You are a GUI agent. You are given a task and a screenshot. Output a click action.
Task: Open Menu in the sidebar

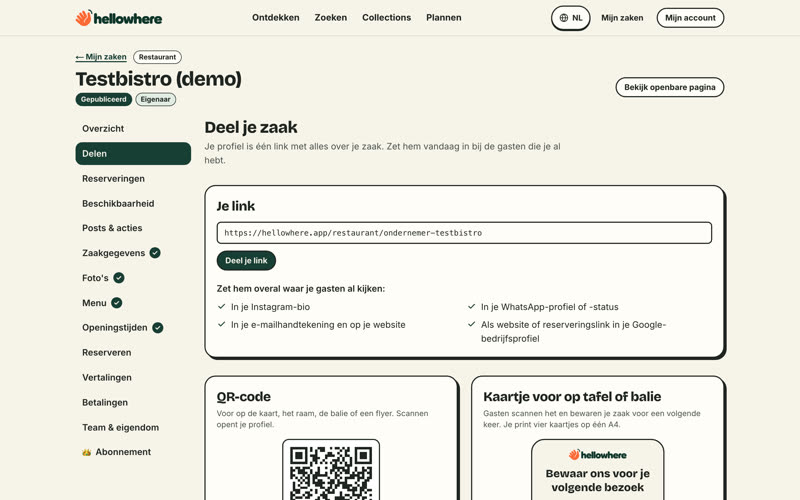coord(133,303)
